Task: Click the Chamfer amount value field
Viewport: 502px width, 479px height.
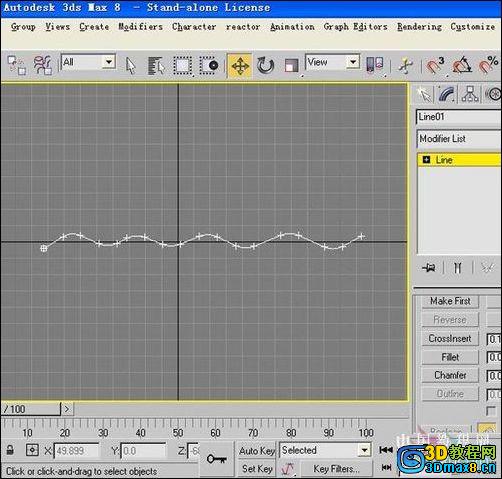Action: click(494, 376)
